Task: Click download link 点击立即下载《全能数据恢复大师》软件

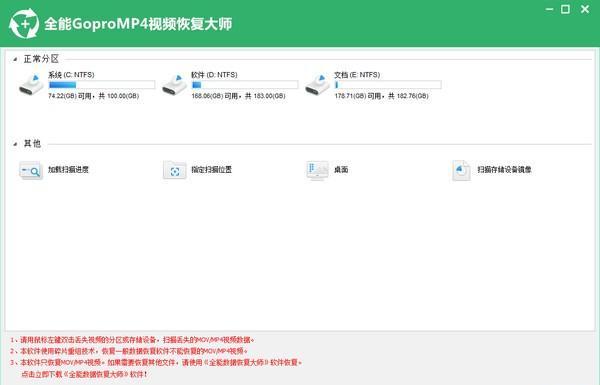Action: coord(84,374)
